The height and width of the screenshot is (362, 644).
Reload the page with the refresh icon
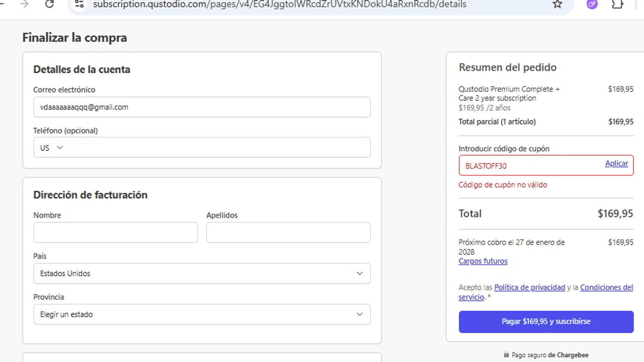click(49, 4)
